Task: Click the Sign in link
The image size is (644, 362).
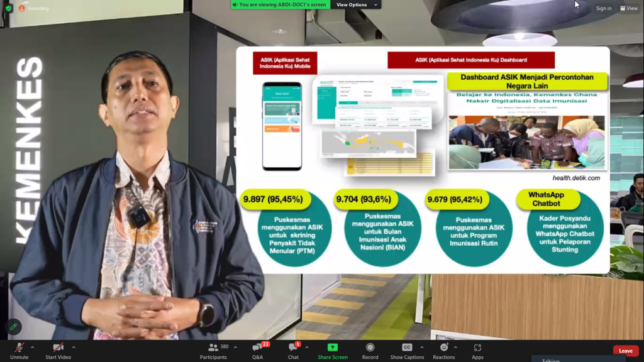Action: (603, 8)
